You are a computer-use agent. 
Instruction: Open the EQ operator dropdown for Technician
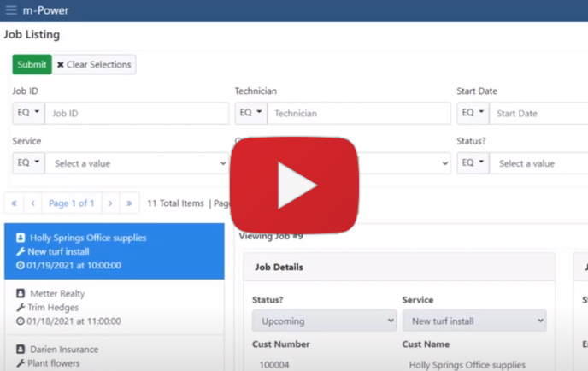click(251, 114)
